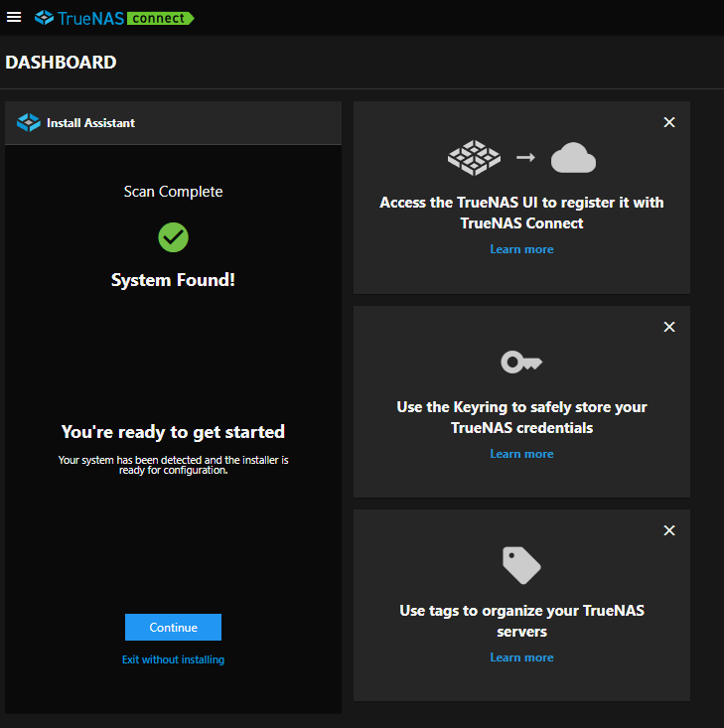Viewport: 724px width, 728px height.
Task: Dismiss the Access the TrueNAS UI card
Action: click(x=669, y=122)
